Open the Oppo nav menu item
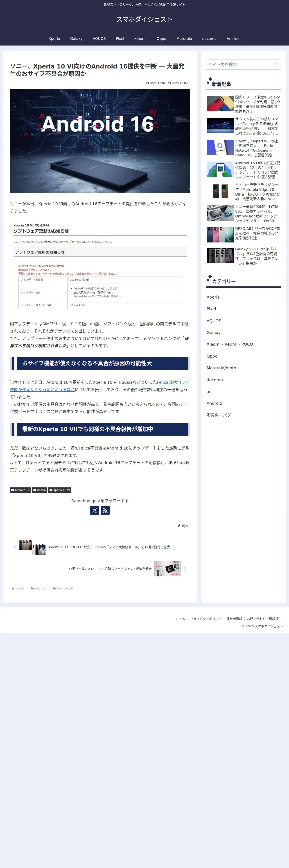Screen dimensions: 289x868 pos(161,39)
